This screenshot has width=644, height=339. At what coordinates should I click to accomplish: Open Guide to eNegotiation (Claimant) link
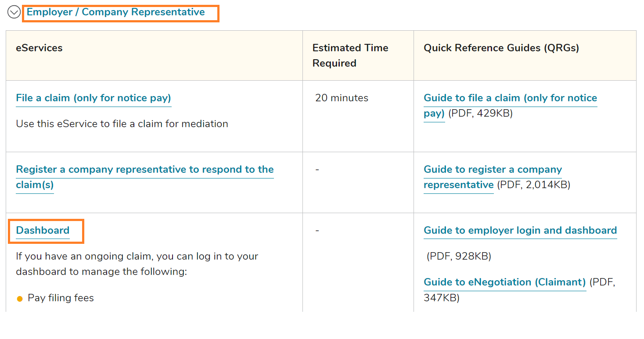click(505, 282)
